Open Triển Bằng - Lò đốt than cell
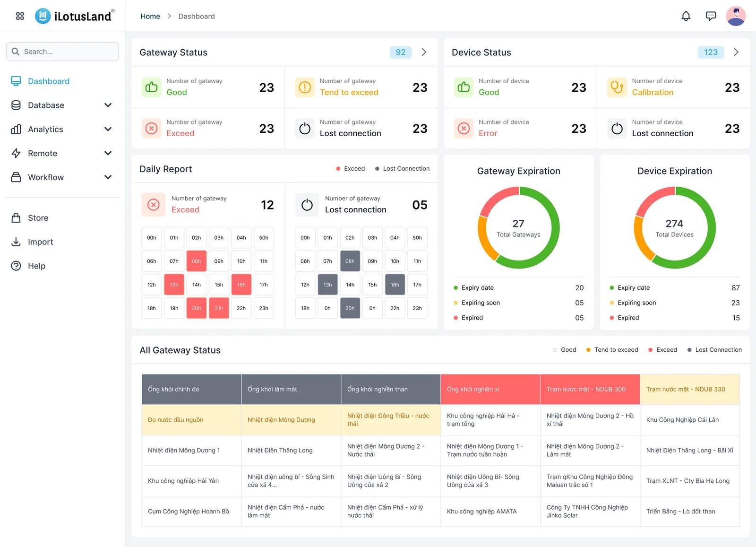 pyautogui.click(x=690, y=511)
